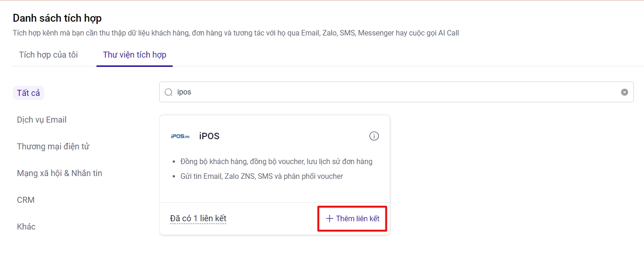Switch to the Tích hợp của tôi tab
Image resolution: width=644 pixels, height=277 pixels.
pos(48,55)
